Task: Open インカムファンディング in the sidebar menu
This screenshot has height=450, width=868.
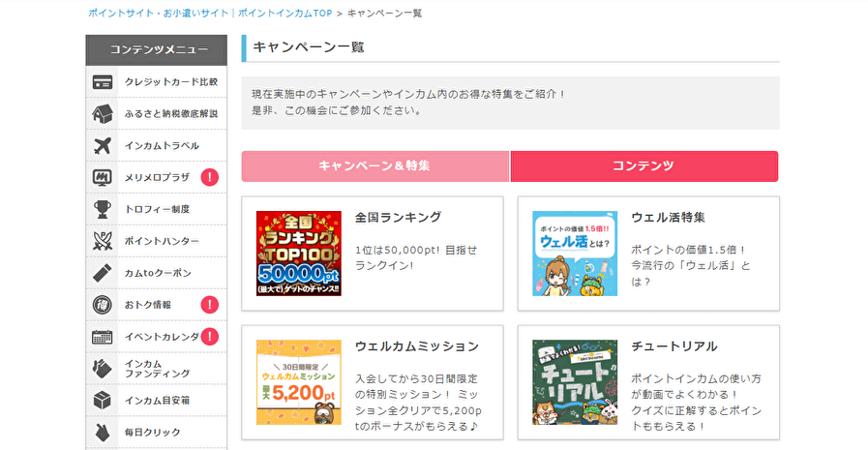Action: [157, 369]
